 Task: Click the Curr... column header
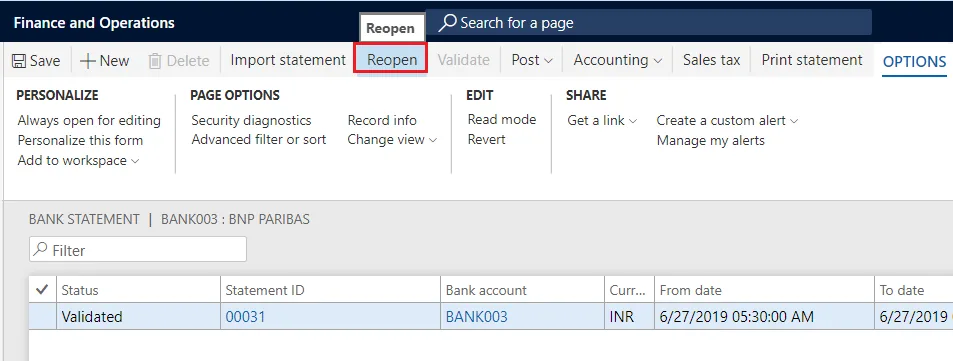[x=630, y=290]
